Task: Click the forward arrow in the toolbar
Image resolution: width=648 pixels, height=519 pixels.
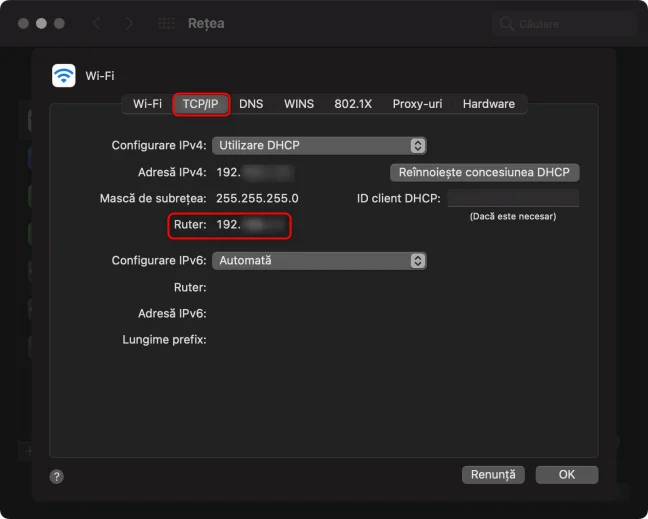Action: 129,24
